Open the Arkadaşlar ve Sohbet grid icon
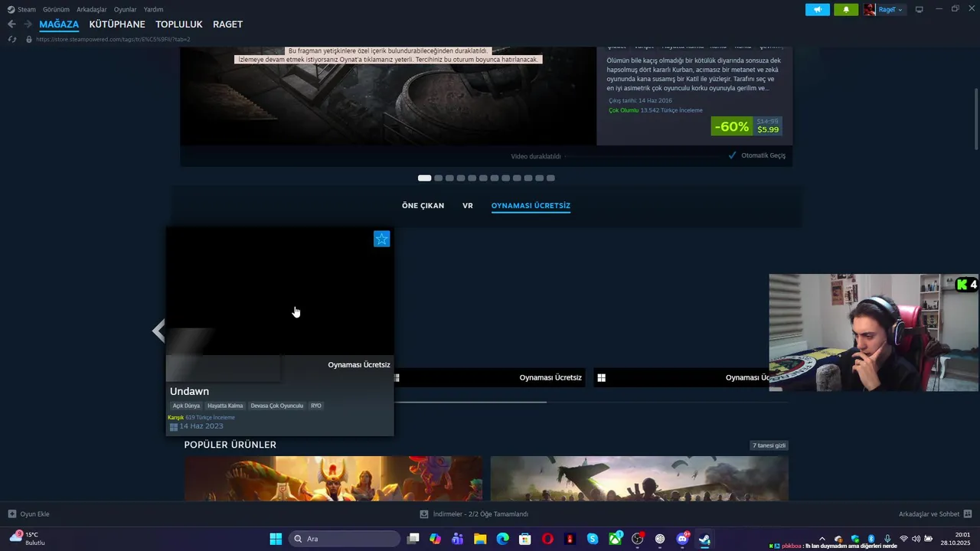 coord(968,514)
